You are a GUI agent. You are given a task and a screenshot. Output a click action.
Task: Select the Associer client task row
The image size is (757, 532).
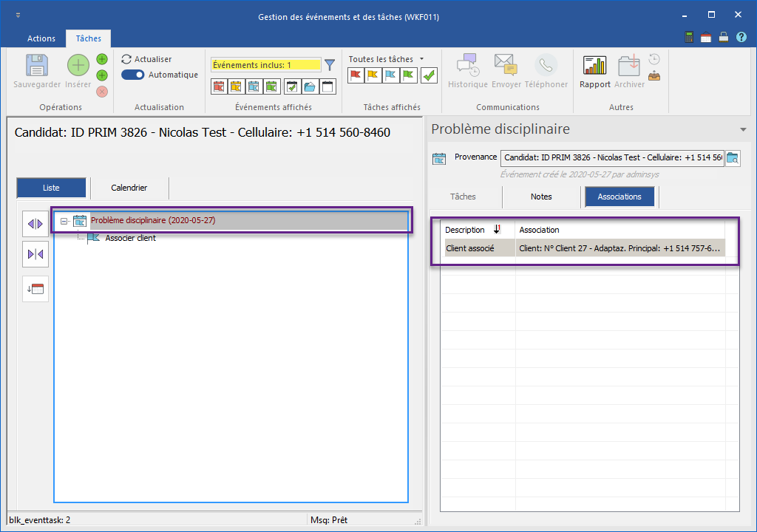tap(130, 238)
